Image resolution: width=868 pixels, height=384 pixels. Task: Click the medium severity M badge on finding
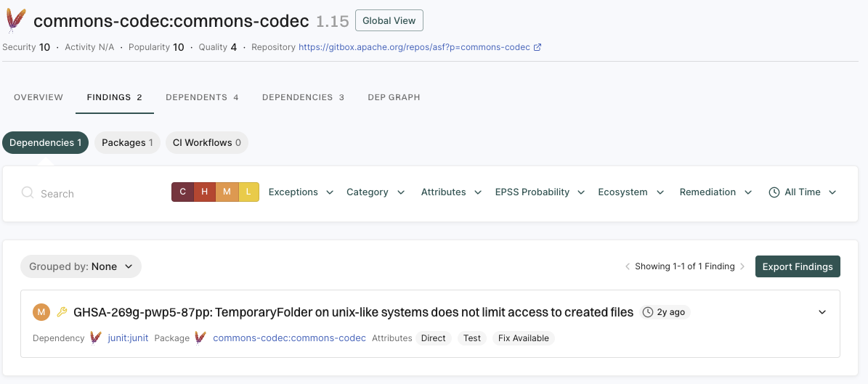tap(41, 312)
